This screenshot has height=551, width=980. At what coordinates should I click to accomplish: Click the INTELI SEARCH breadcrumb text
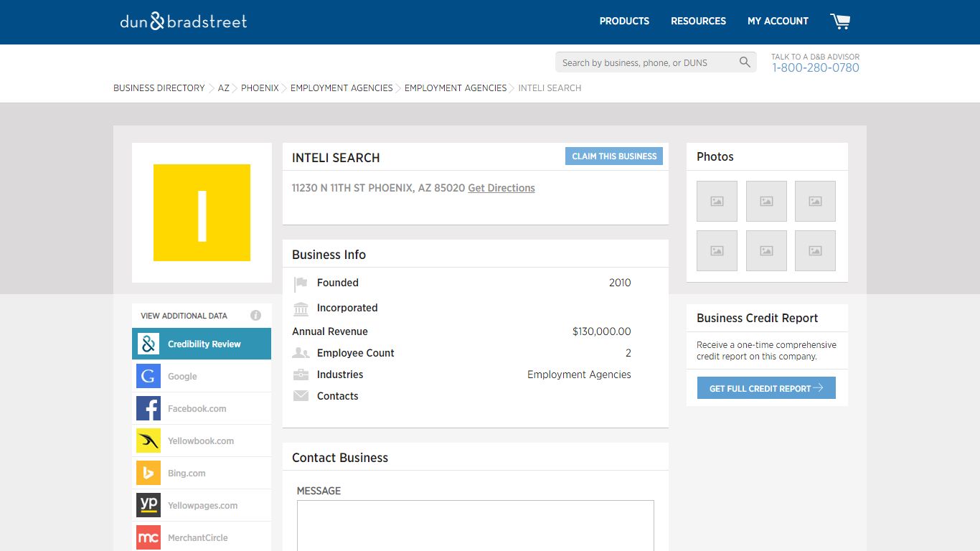550,88
